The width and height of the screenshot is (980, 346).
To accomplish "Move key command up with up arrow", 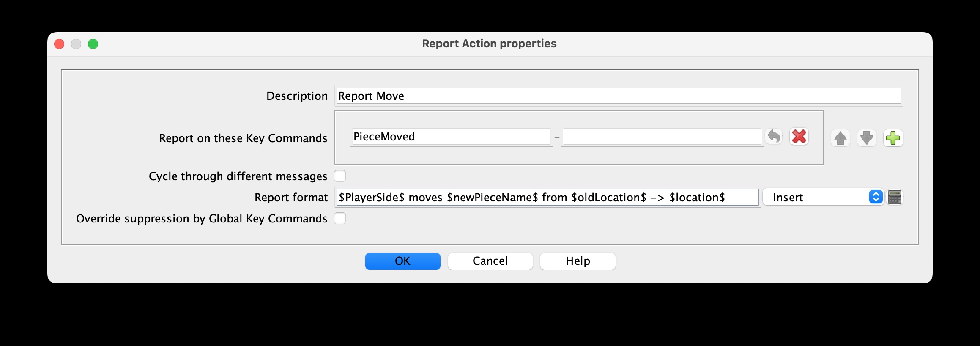I will (x=840, y=138).
